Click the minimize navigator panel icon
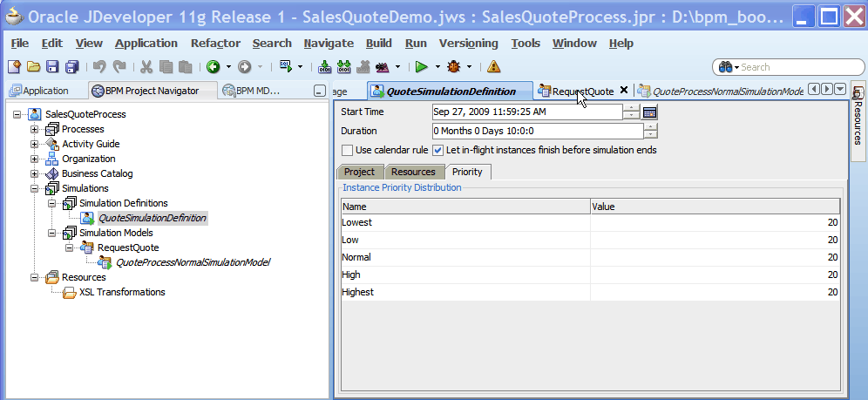The height and width of the screenshot is (400, 868). tap(320, 92)
